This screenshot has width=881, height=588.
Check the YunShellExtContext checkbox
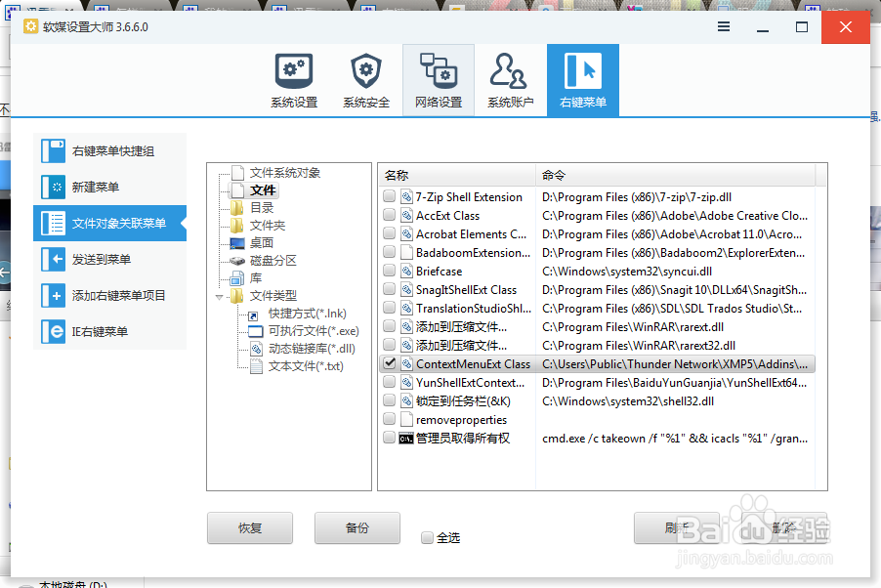(389, 382)
